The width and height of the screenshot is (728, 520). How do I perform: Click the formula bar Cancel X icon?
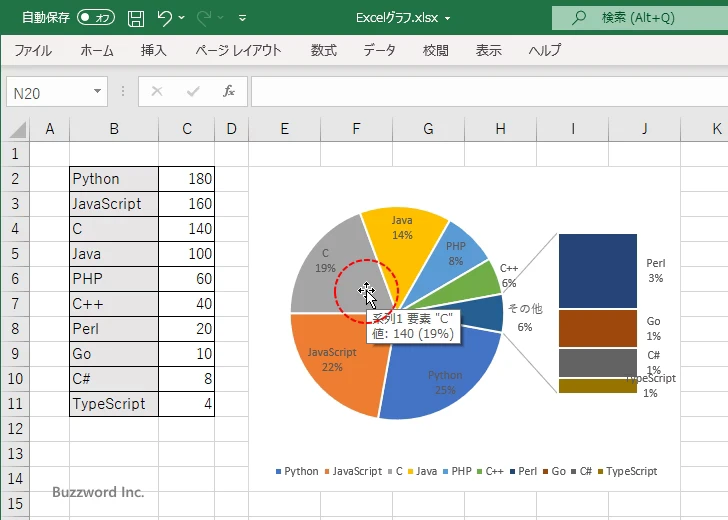tap(156, 92)
